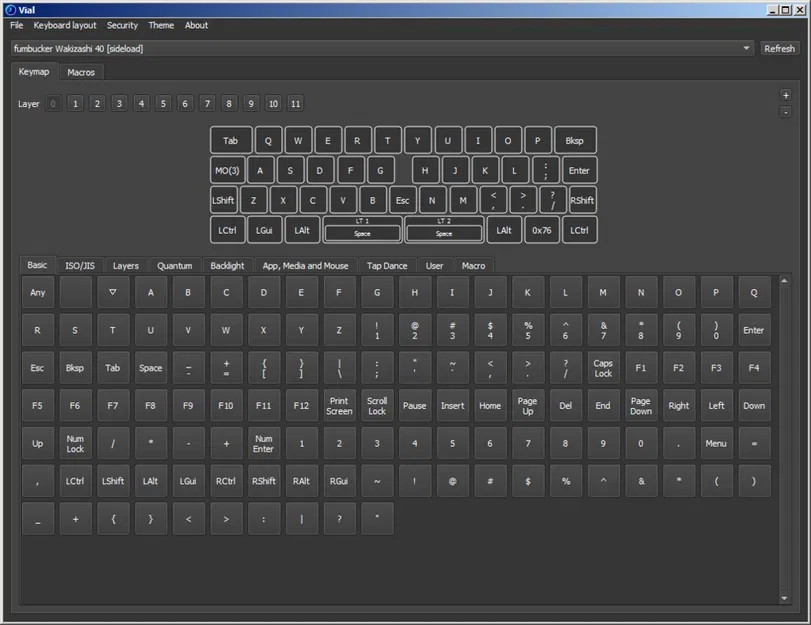Click the Refresh button
Viewport: 811px width, 625px height.
778,48
